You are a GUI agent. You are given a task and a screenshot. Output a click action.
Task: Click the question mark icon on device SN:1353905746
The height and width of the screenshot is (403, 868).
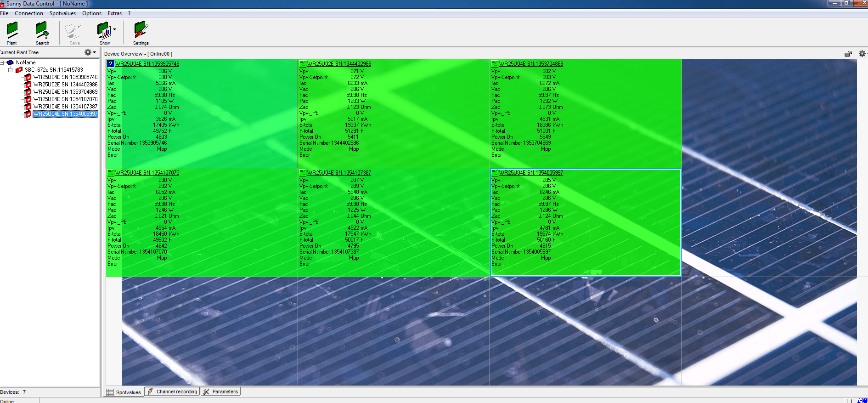(x=111, y=64)
